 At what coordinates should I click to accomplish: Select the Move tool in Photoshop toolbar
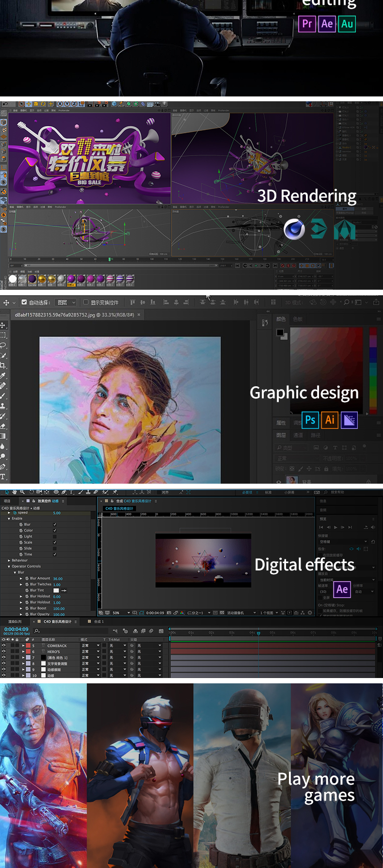[x=3, y=325]
